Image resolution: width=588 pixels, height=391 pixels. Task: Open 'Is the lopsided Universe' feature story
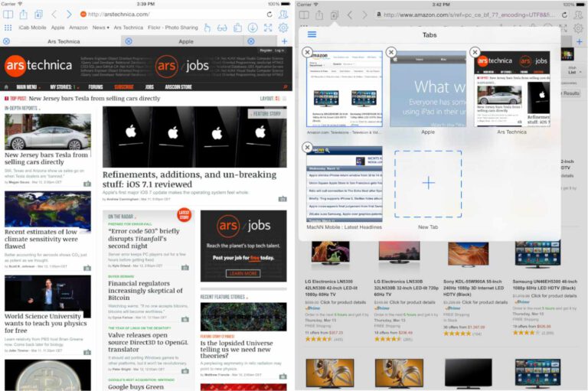coord(237,349)
